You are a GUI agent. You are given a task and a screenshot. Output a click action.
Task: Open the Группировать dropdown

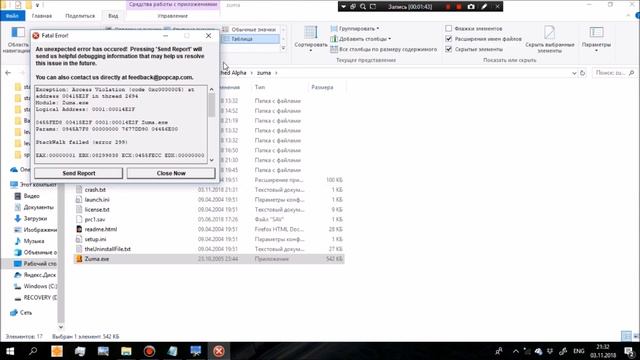click(355, 29)
